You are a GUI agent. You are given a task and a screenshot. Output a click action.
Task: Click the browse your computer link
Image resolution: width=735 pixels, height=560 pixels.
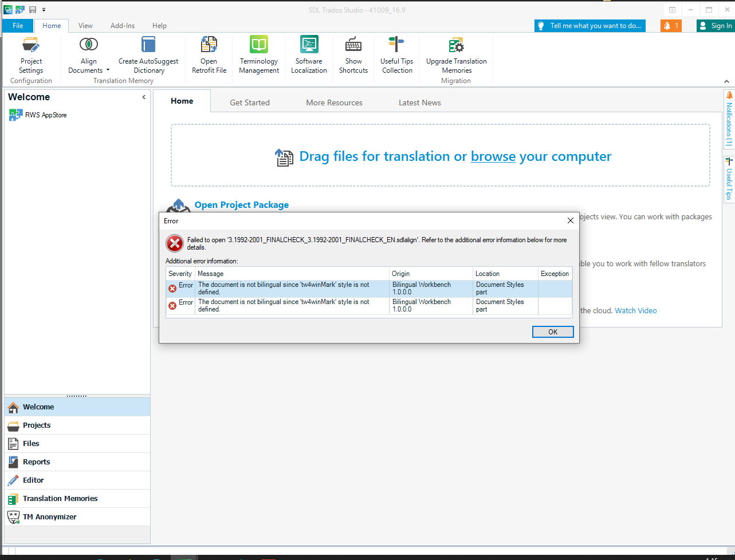[x=493, y=156]
